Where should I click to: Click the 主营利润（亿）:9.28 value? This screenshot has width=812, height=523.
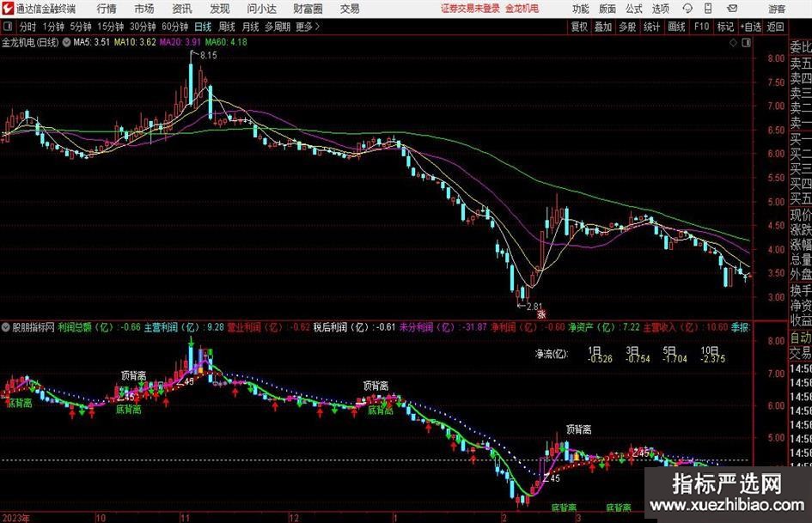pyautogui.click(x=184, y=327)
